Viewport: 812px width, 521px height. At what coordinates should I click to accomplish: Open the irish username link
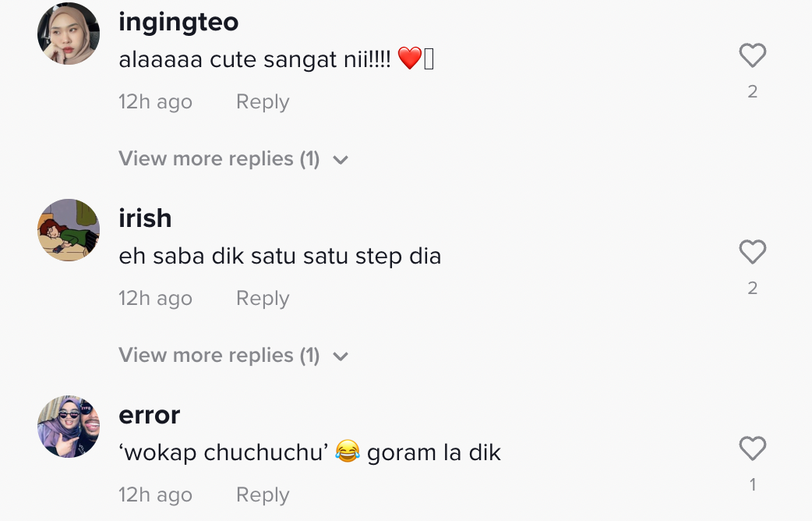point(145,218)
